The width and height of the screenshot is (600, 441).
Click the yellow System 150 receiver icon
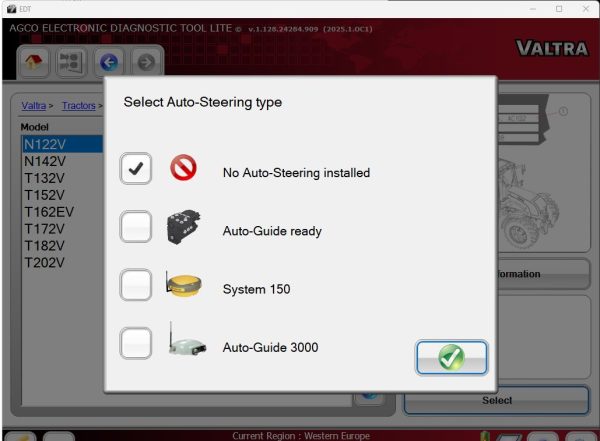(x=184, y=284)
